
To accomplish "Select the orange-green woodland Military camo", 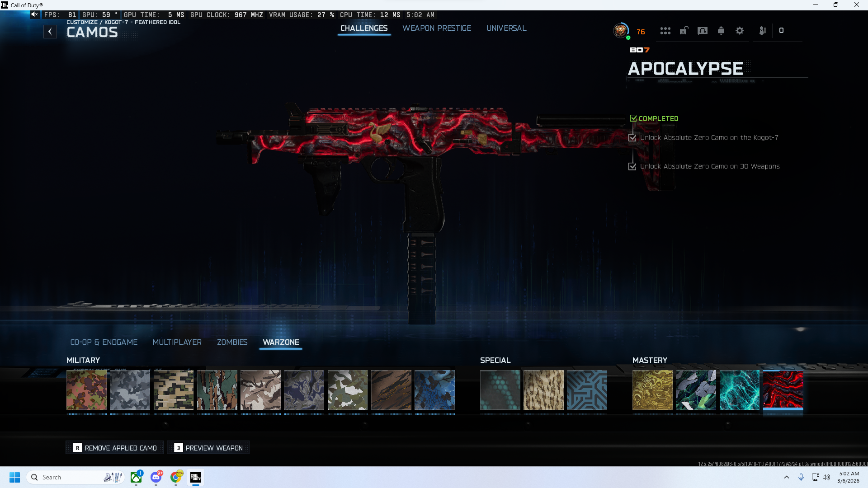I will click(x=87, y=390).
